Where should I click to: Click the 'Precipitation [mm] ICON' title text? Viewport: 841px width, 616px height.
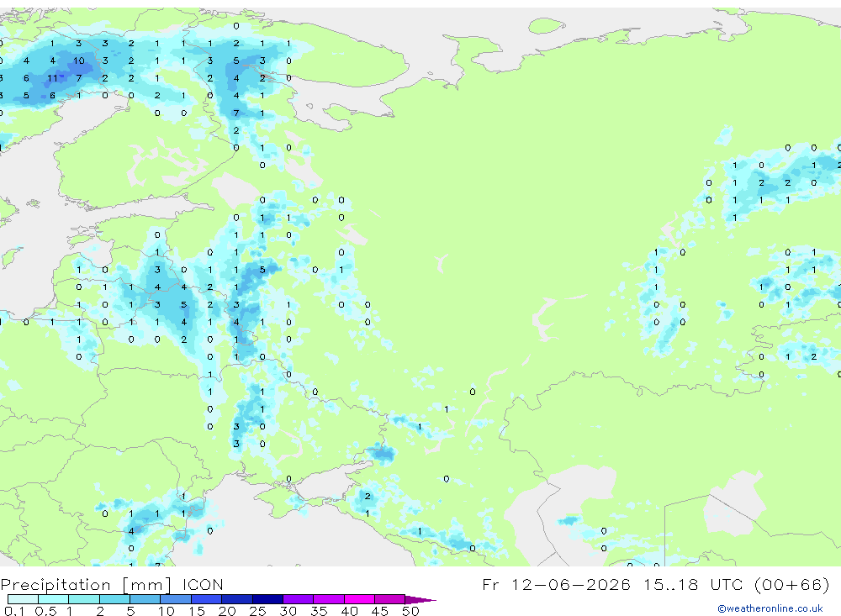coord(112,584)
